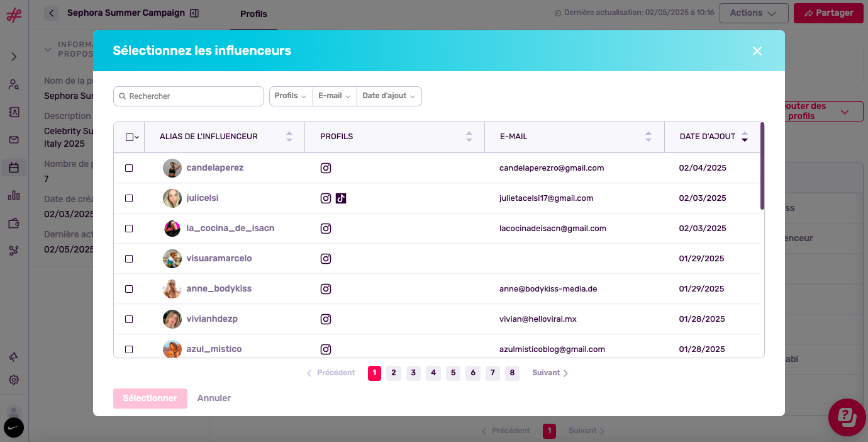Go to page 8

[512, 373]
